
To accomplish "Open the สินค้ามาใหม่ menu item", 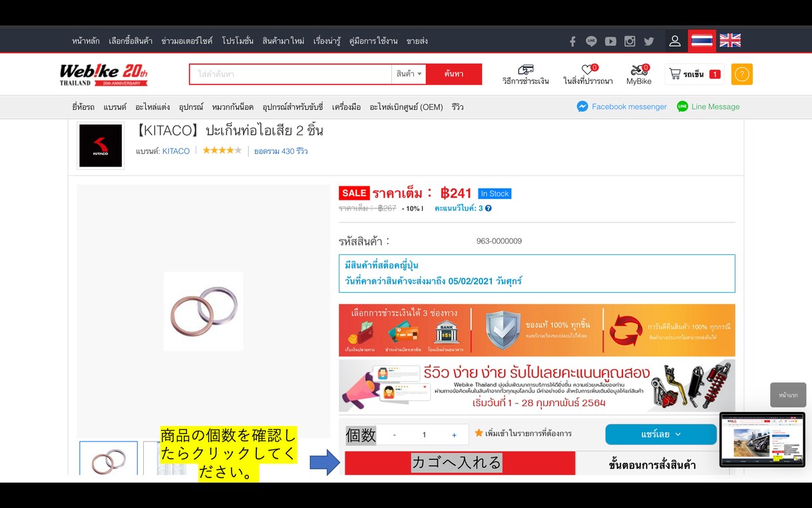I will tap(284, 41).
